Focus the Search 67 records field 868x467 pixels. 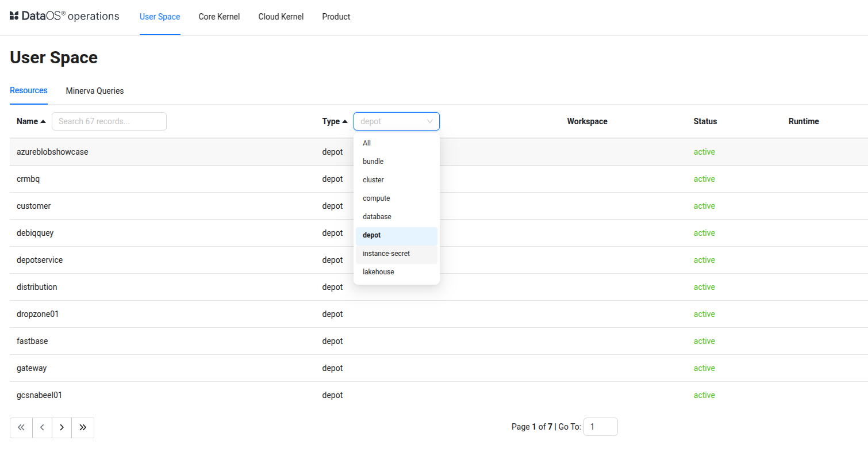tap(109, 121)
